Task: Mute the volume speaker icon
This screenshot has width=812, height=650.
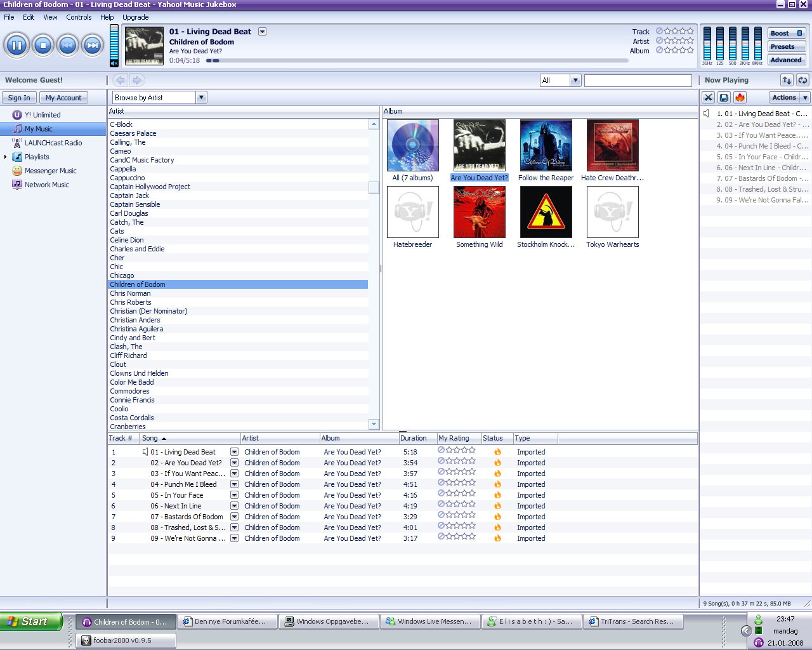Action: tap(114, 63)
